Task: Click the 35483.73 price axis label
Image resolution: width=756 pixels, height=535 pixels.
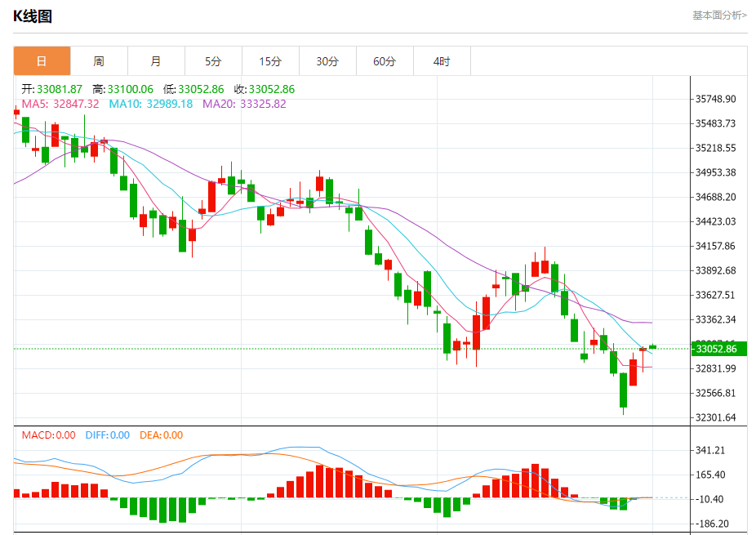Action: pos(715,123)
